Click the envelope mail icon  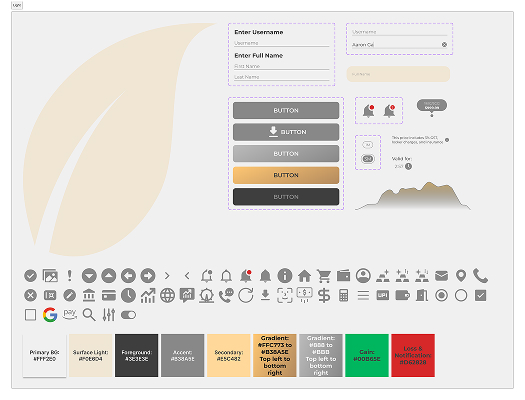tap(441, 276)
